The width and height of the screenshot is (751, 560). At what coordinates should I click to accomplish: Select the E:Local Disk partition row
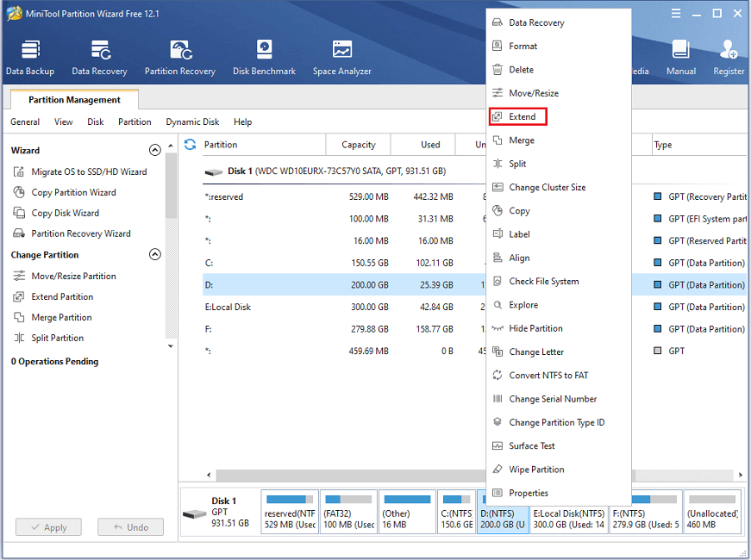pyautogui.click(x=344, y=307)
